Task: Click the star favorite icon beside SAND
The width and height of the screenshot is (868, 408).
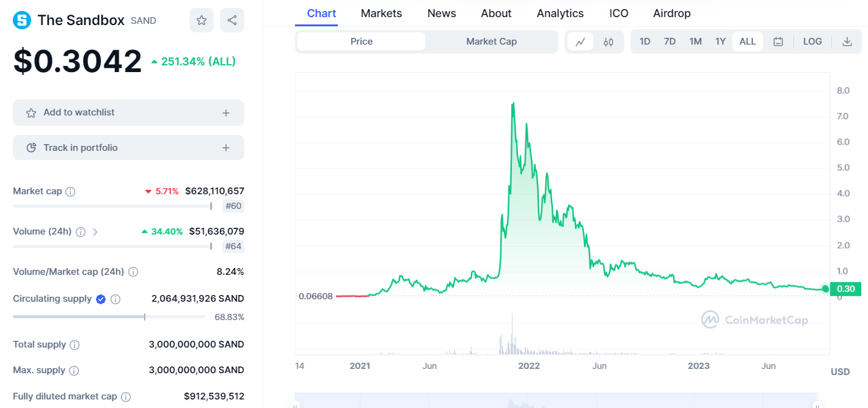Action: [x=202, y=20]
